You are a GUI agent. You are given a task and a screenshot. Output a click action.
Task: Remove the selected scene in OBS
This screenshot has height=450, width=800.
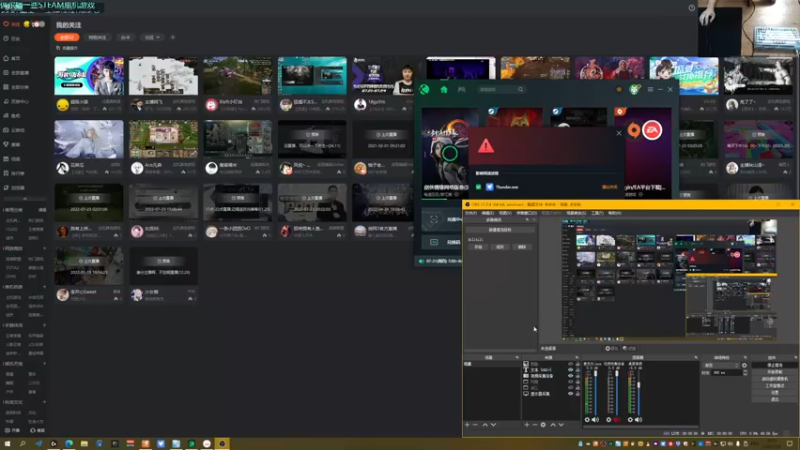pos(476,424)
